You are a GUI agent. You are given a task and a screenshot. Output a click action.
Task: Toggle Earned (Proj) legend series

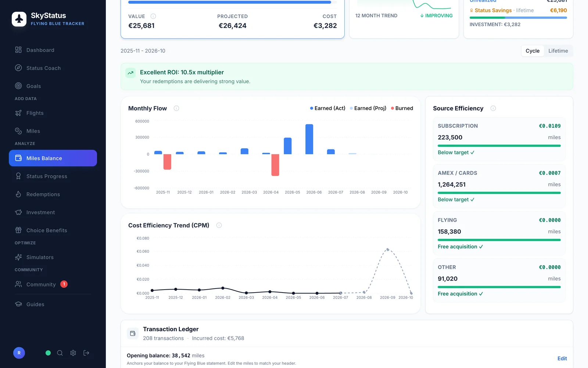(x=368, y=108)
